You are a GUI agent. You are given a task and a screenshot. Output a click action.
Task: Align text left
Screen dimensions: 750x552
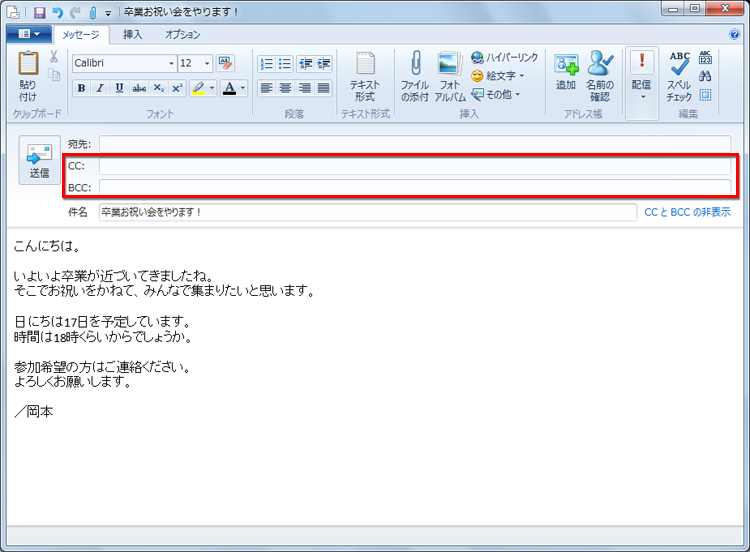point(266,88)
